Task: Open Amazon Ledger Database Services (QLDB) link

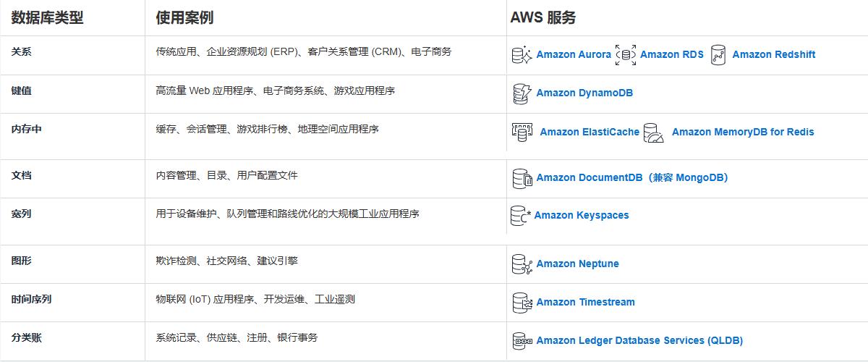Action: [x=639, y=341]
